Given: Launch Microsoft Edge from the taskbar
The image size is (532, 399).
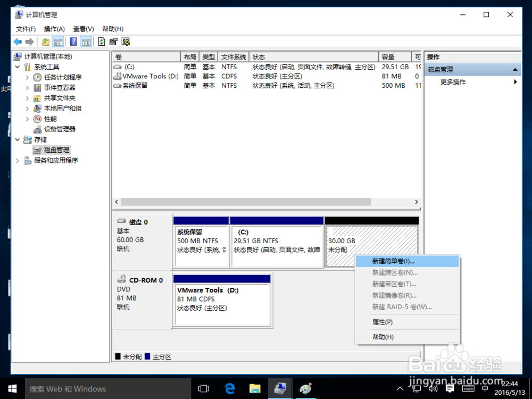Looking at the screenshot, I should [230, 389].
